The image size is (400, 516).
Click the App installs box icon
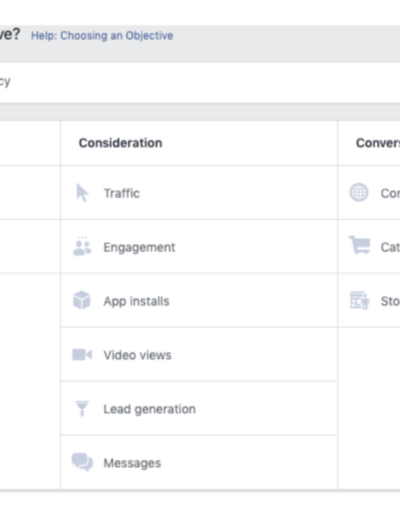click(82, 300)
